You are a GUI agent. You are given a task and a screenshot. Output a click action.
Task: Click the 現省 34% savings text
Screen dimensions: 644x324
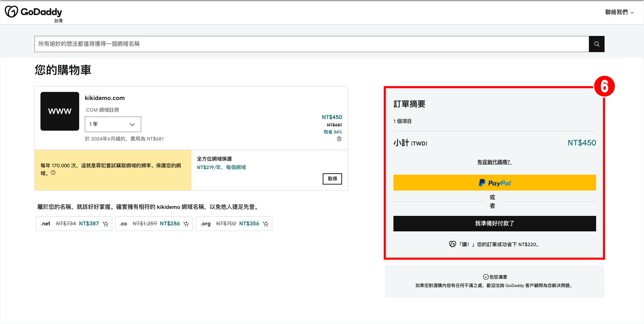pos(333,132)
